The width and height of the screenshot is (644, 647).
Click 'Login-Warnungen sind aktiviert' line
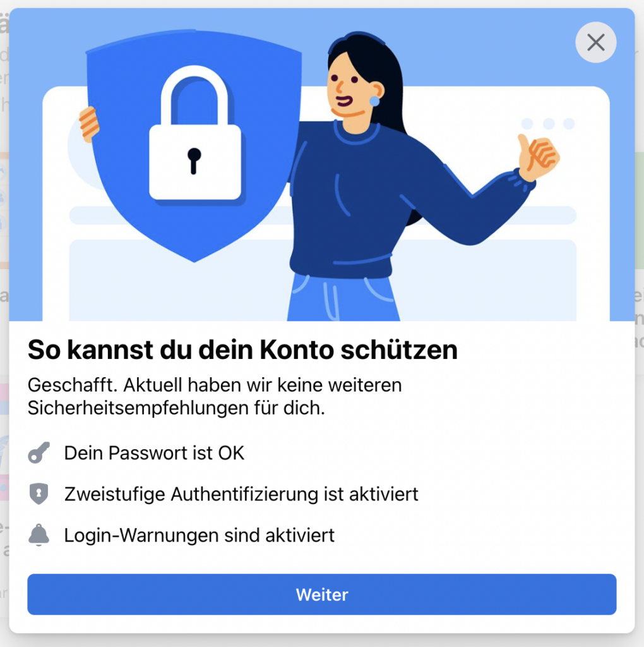click(x=199, y=535)
